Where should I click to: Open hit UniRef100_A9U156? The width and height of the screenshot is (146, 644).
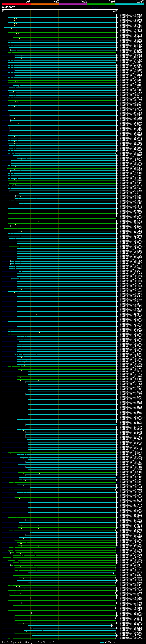click(x=131, y=20)
